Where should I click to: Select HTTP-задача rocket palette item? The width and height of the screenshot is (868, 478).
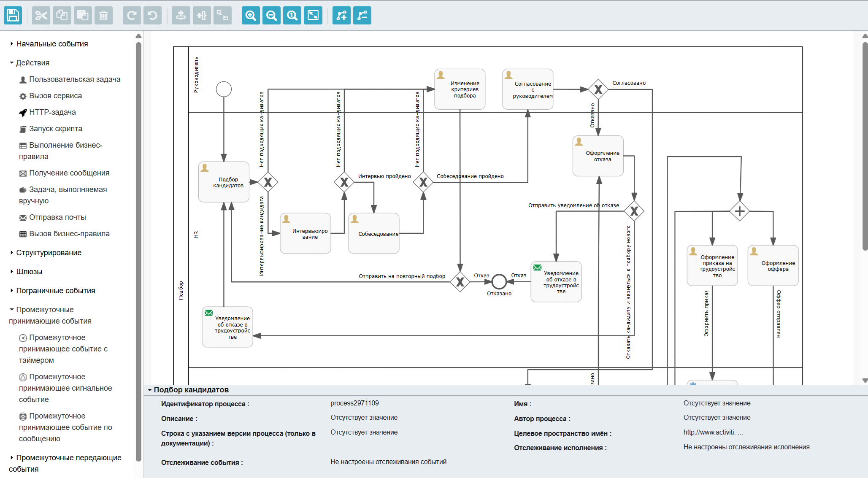[48, 112]
